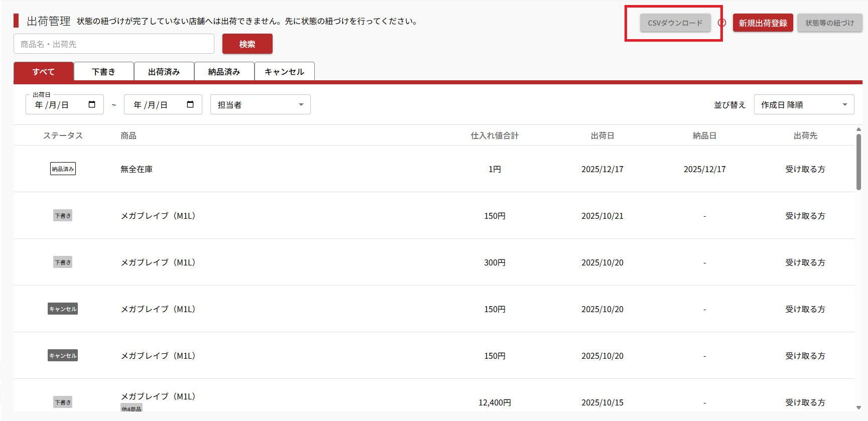Focus the 商品名・出荷先 search field

(x=114, y=44)
